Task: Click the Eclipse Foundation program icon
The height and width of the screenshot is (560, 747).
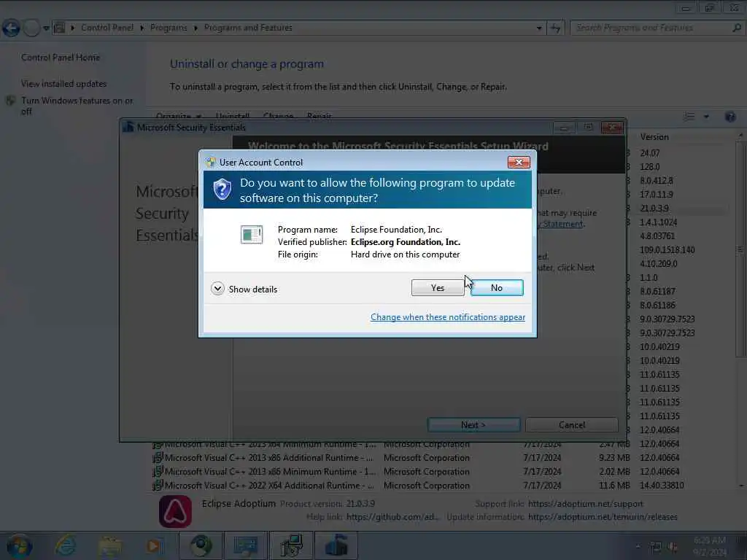Action: (x=252, y=234)
